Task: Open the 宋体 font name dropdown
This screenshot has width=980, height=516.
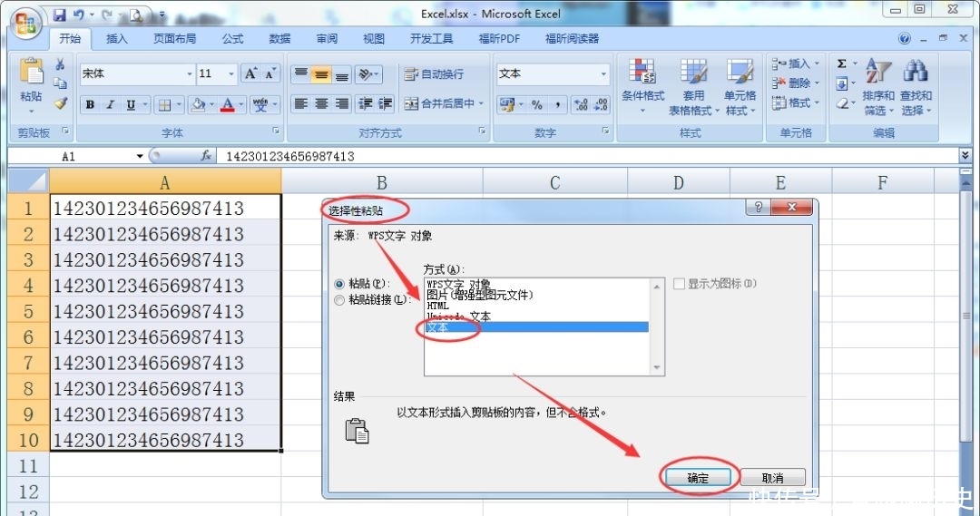Action: pos(190,74)
